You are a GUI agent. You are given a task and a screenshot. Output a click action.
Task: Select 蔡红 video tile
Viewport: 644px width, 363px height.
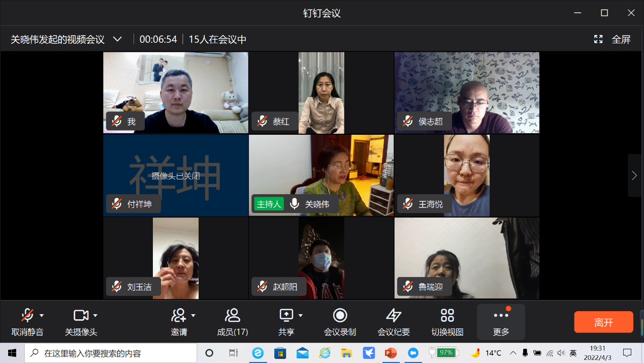pos(321,93)
